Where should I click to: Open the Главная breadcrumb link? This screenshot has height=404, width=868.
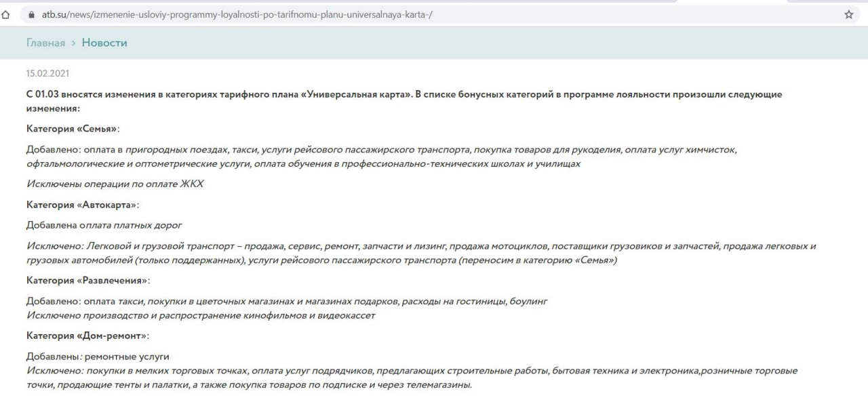click(45, 43)
